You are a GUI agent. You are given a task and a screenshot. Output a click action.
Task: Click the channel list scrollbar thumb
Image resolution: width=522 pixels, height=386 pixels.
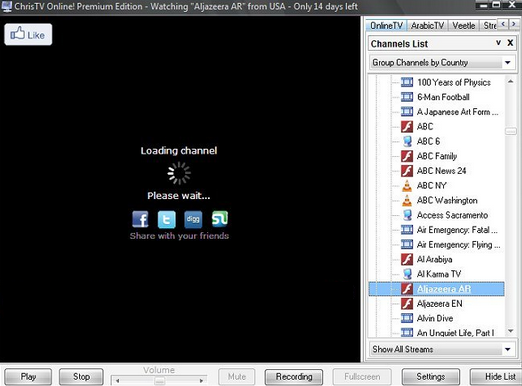click(510, 131)
